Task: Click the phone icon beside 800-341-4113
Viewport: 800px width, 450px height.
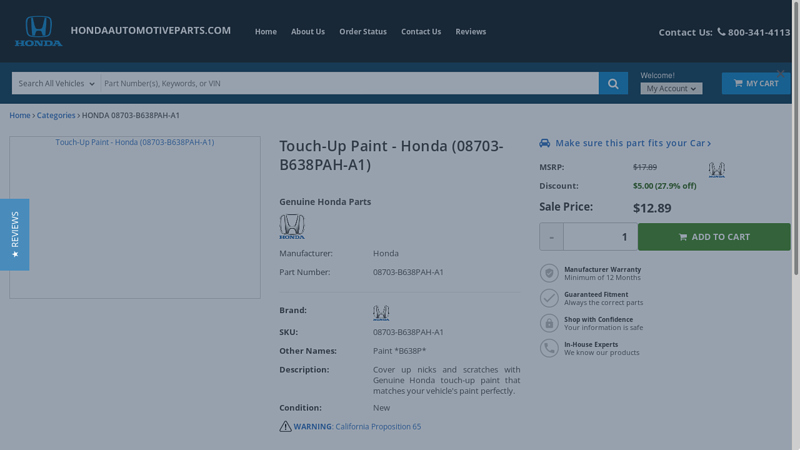Action: coord(721,32)
